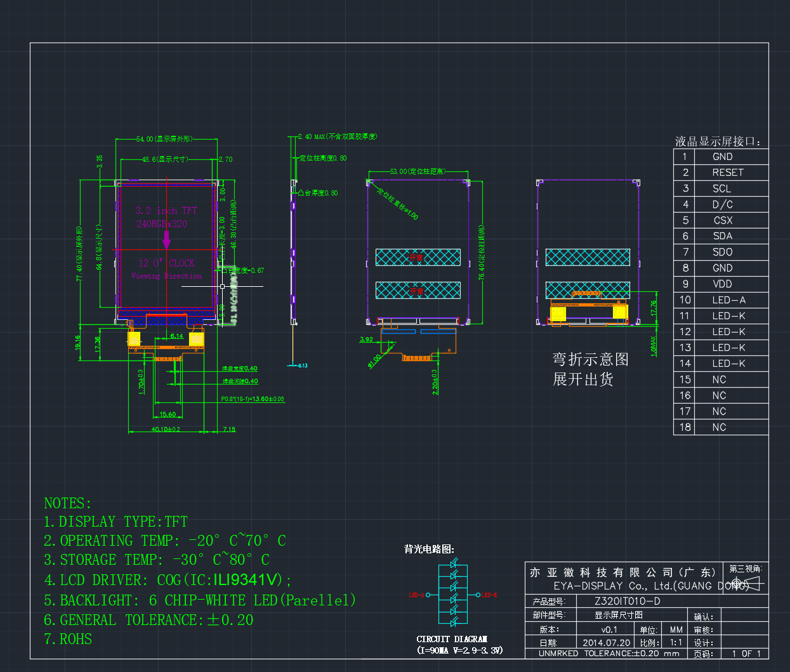
Task: Click the '17.76' dimension on the bend view
Action: 654,308
